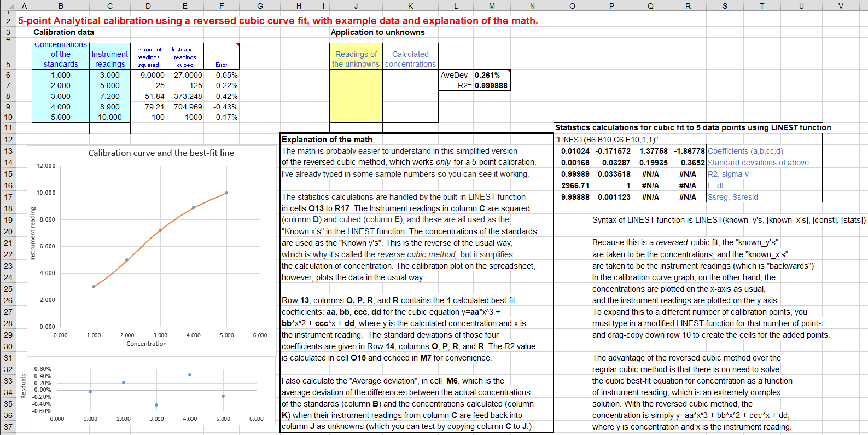
Task: Select the 'Instrument reading' vertical axis title
Action: coord(32,234)
